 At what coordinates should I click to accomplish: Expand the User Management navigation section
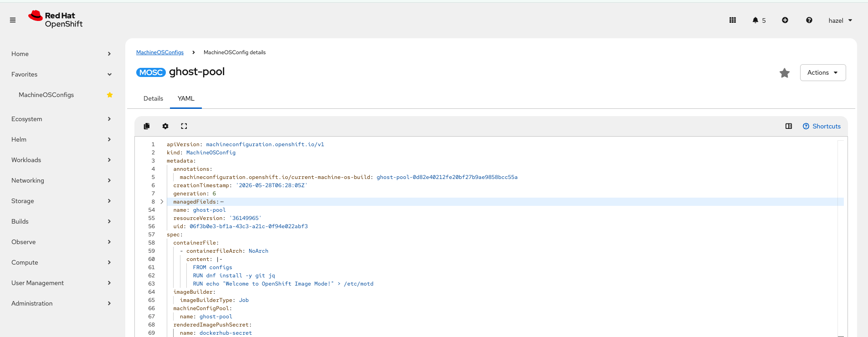click(62, 283)
